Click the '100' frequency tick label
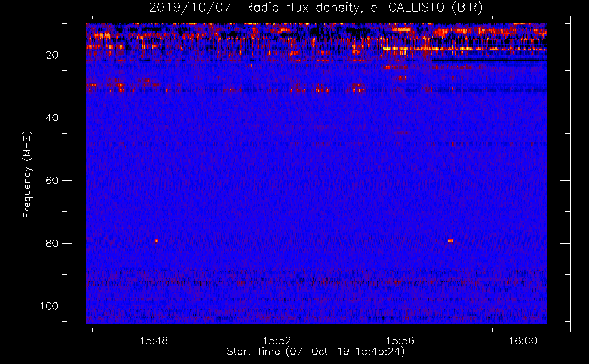 [x=49, y=306]
